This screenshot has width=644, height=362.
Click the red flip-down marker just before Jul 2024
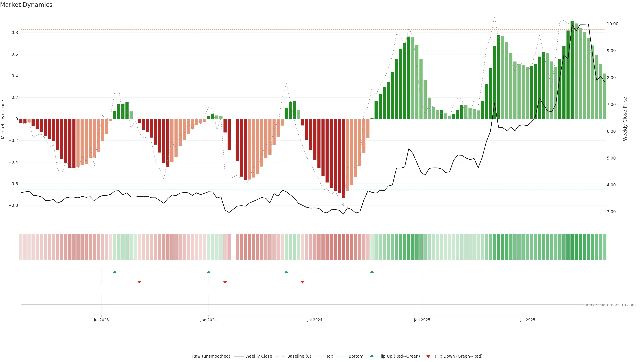(x=303, y=282)
